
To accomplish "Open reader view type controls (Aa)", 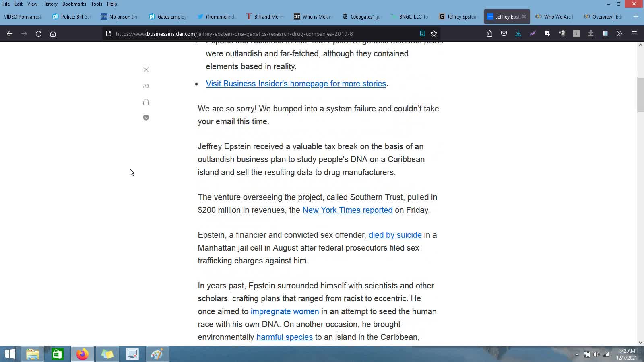I will pyautogui.click(x=146, y=86).
